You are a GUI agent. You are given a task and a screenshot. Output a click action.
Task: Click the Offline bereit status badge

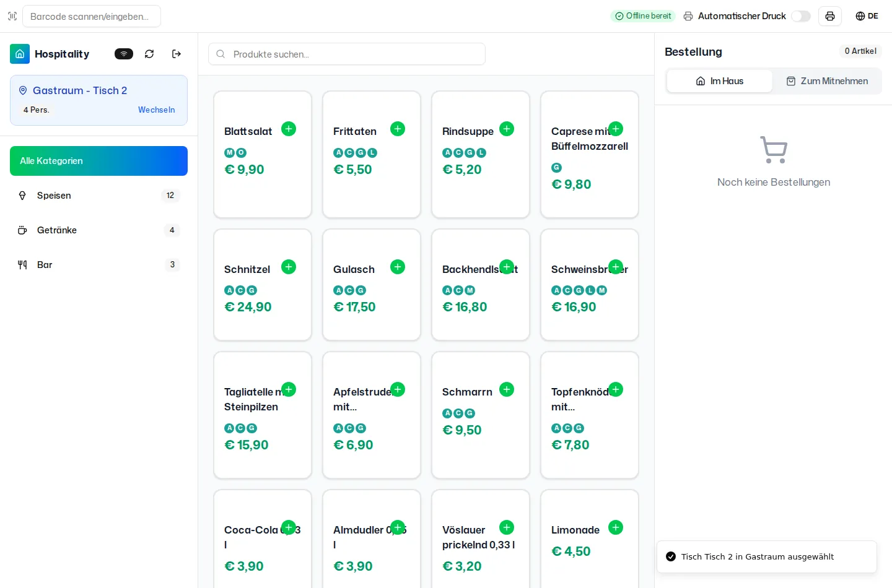643,16
